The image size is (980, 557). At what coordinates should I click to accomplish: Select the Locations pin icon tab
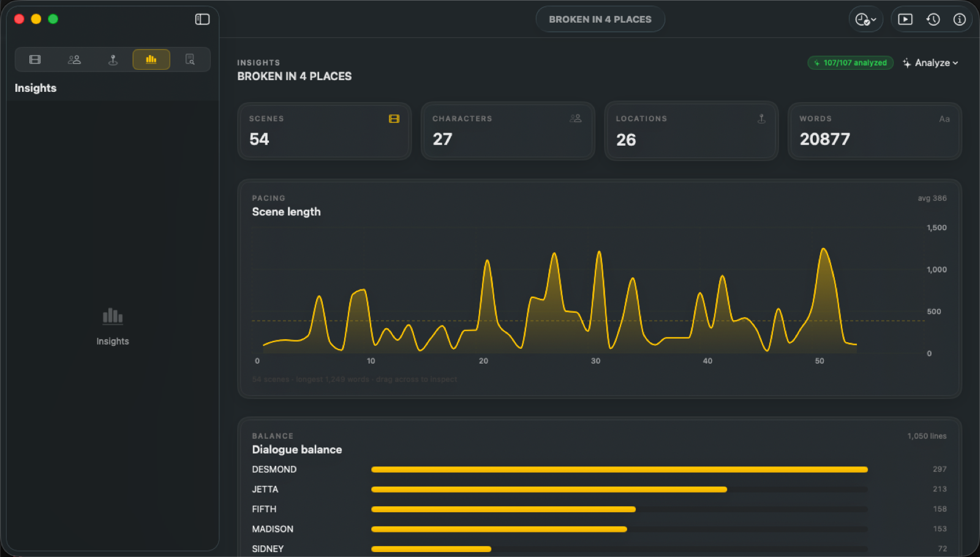113,59
